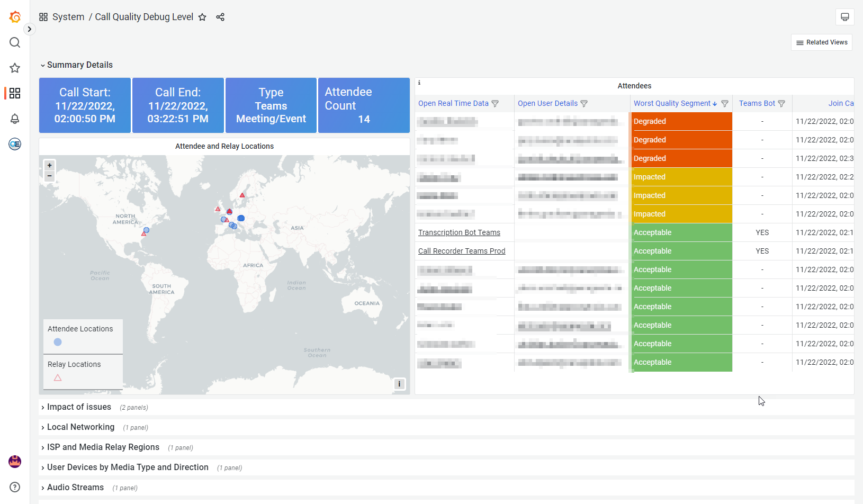Open Starred dashboards from the sidebar
This screenshot has height=504, width=863.
[x=15, y=68]
